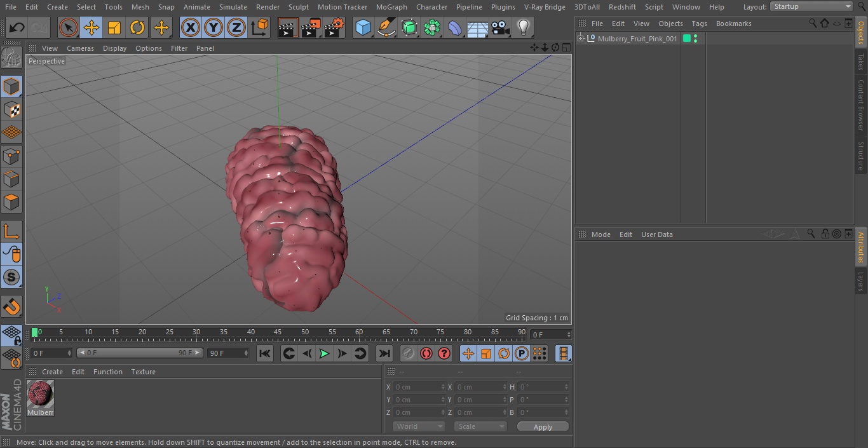The width and height of the screenshot is (868, 448).
Task: Open the Scale mode dropdown
Action: click(x=480, y=426)
